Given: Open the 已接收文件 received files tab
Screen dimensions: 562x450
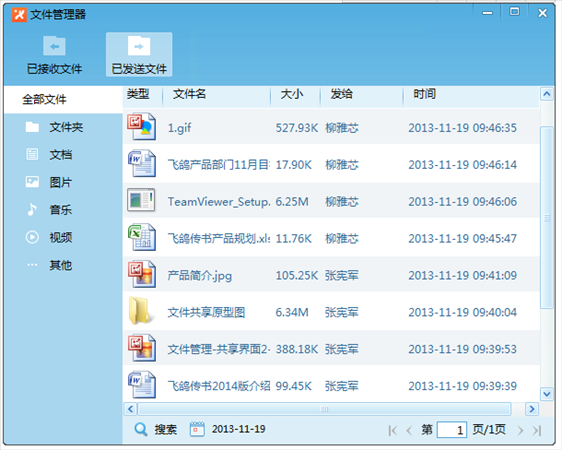Looking at the screenshot, I should tap(54, 54).
